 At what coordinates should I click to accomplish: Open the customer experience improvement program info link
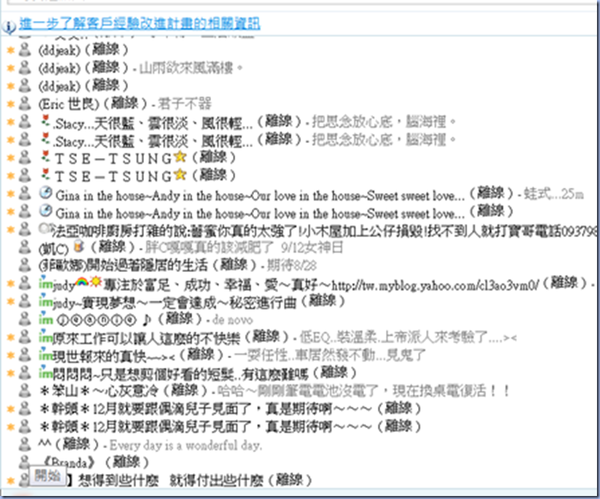pyautogui.click(x=140, y=23)
